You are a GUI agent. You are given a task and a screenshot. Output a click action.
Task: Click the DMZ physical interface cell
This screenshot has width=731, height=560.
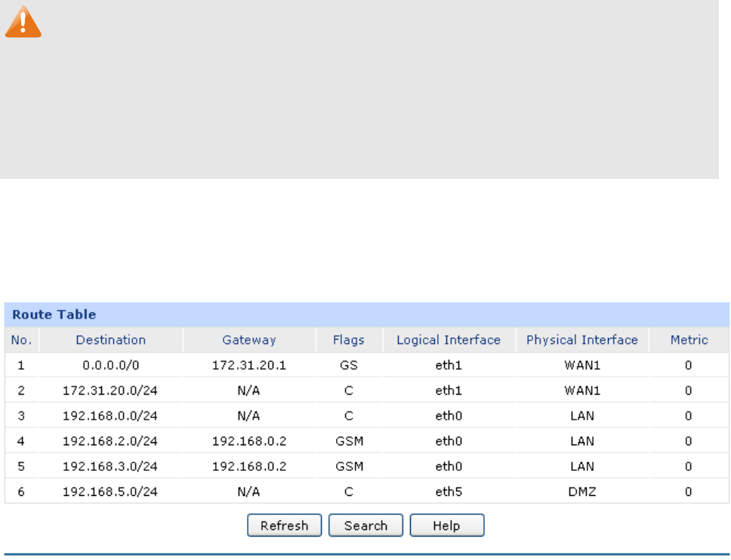tap(582, 491)
